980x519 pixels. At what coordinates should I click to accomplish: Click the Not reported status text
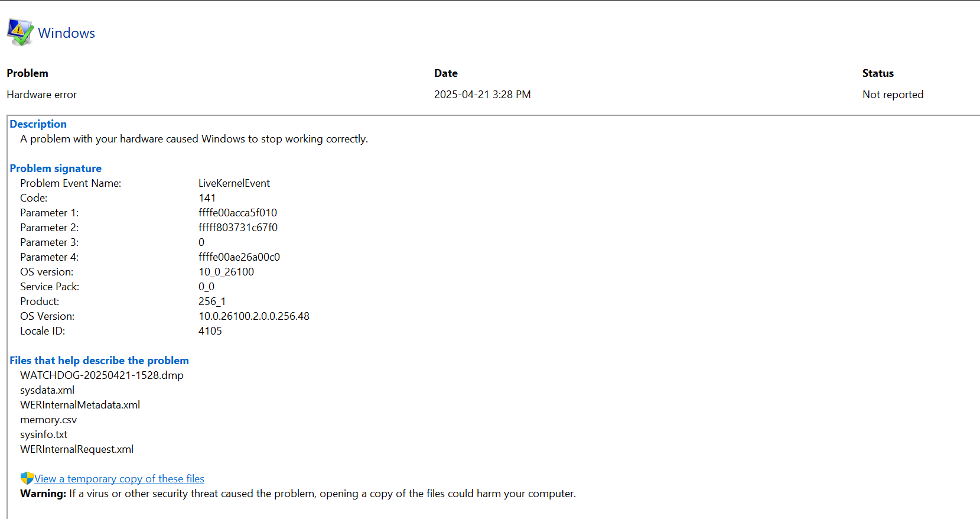893,95
